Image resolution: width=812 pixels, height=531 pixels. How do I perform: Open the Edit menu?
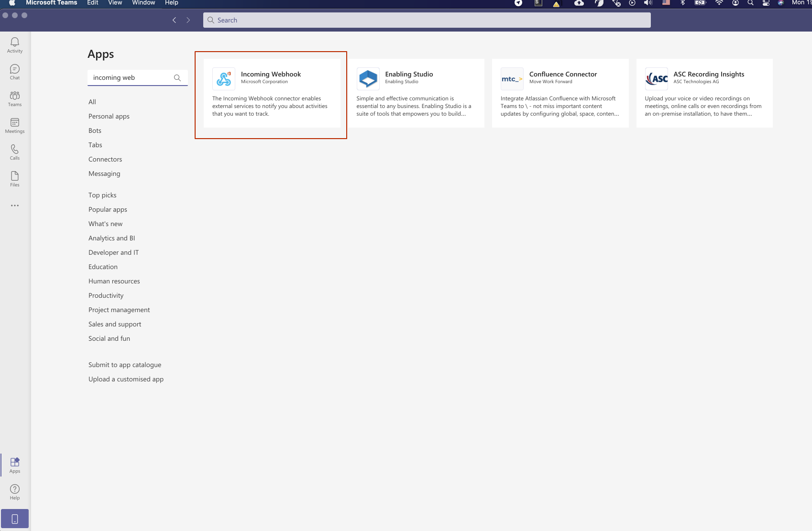93,3
